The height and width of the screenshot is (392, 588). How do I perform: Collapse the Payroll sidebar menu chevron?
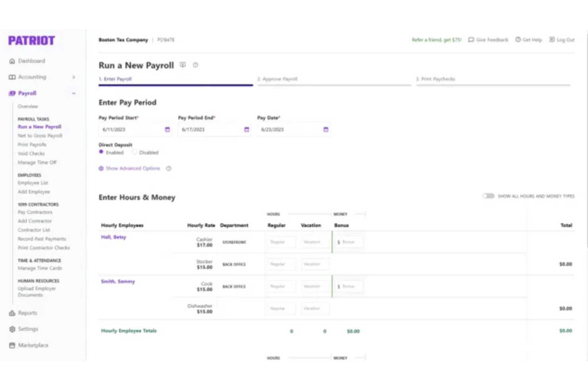(74, 93)
